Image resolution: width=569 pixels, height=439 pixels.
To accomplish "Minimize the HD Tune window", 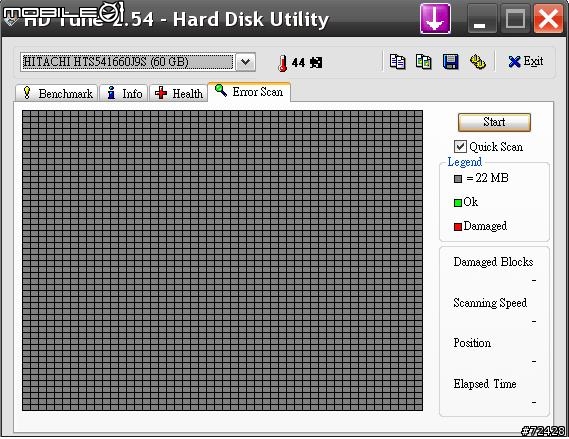I will (x=481, y=19).
